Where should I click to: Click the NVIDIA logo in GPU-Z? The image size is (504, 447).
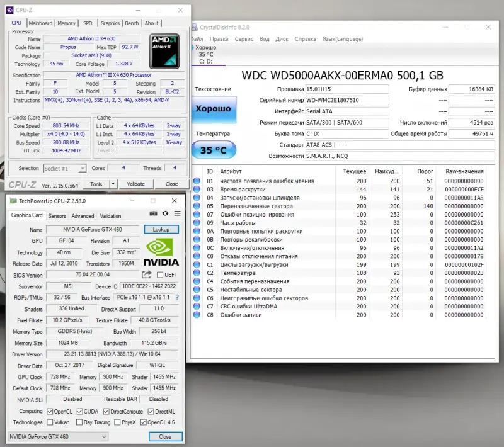pyautogui.click(x=161, y=252)
